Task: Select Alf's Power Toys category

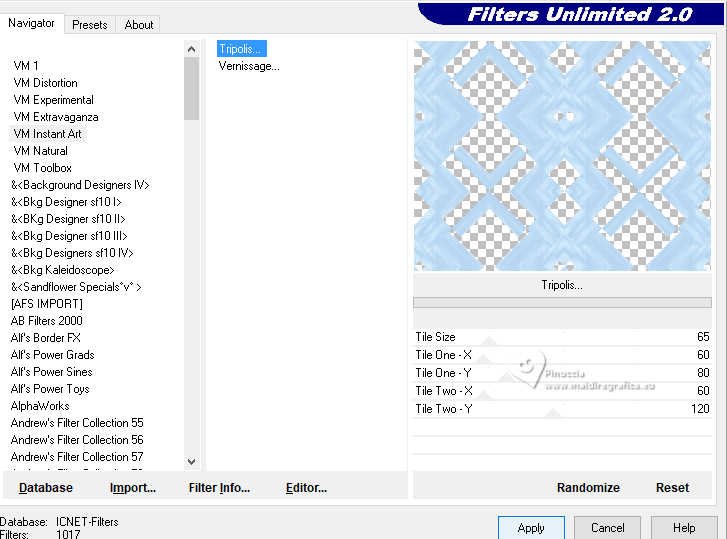Action: click(x=50, y=389)
